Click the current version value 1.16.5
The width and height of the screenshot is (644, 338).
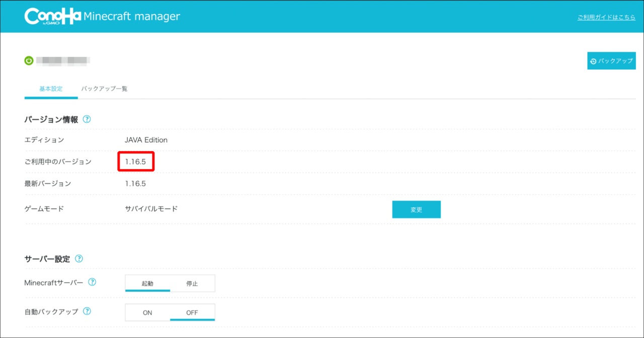coord(135,162)
